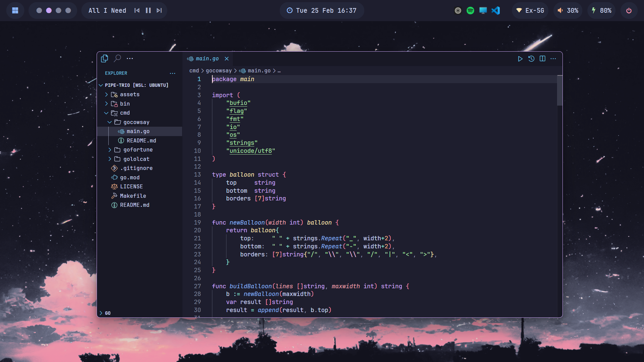The image size is (644, 362).
Task: Expand the GO section at bottom
Action: point(107,313)
